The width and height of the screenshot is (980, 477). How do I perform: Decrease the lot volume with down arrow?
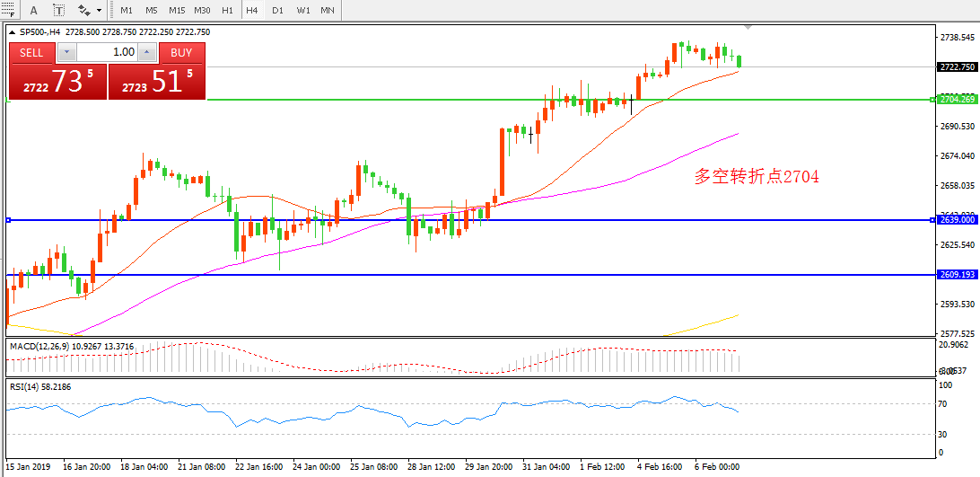coord(65,53)
